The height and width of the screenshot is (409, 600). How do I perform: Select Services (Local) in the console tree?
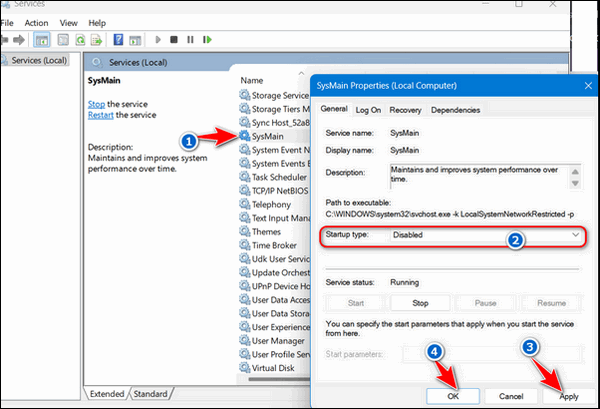coord(39,60)
